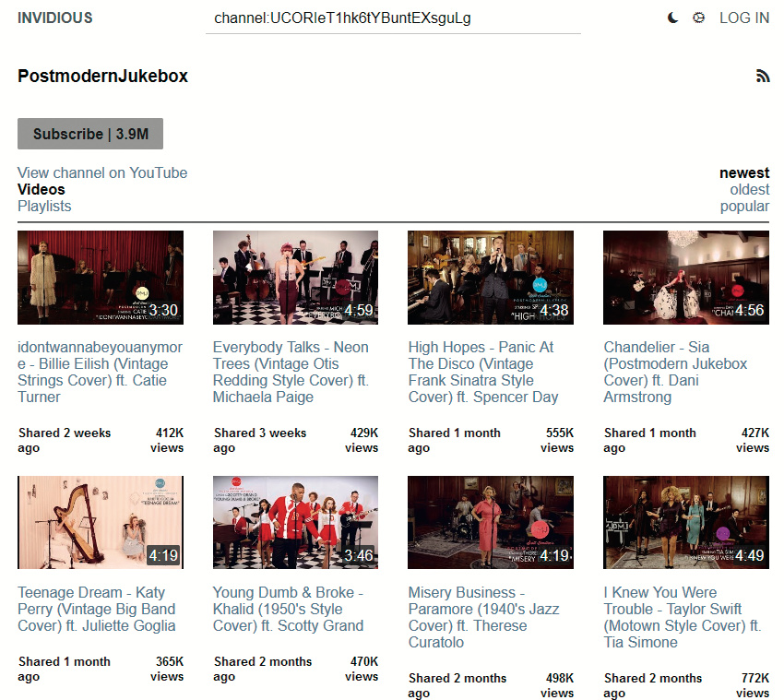Open Chandelier - Sia title link
Viewport: 784px width, 700px height.
[675, 372]
